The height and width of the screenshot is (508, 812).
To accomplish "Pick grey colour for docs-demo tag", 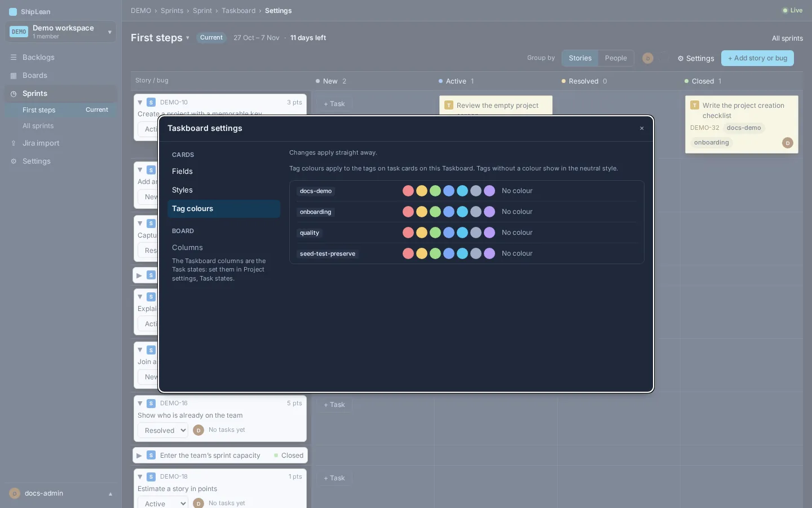I will [x=476, y=191].
